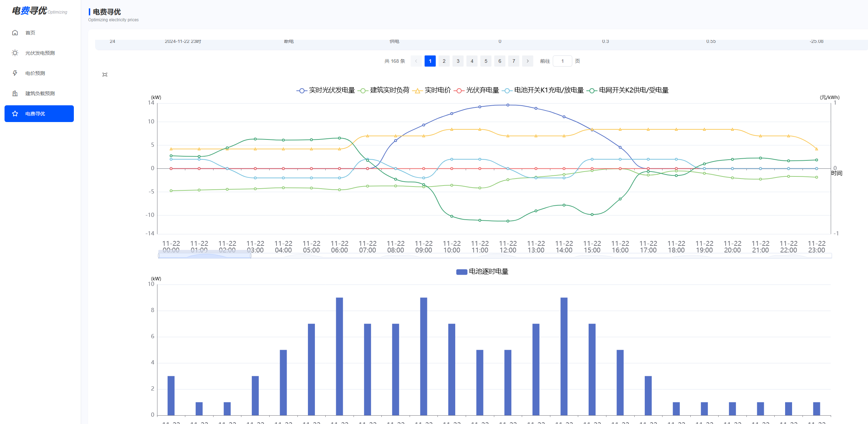The width and height of the screenshot is (868, 424).
Task: Toggle 电网开关K2供电/受电量 legend series
Action: [x=628, y=90]
